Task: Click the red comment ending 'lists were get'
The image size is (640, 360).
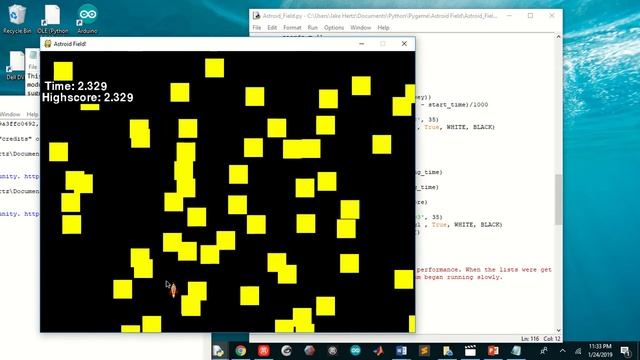Action: coord(484,270)
